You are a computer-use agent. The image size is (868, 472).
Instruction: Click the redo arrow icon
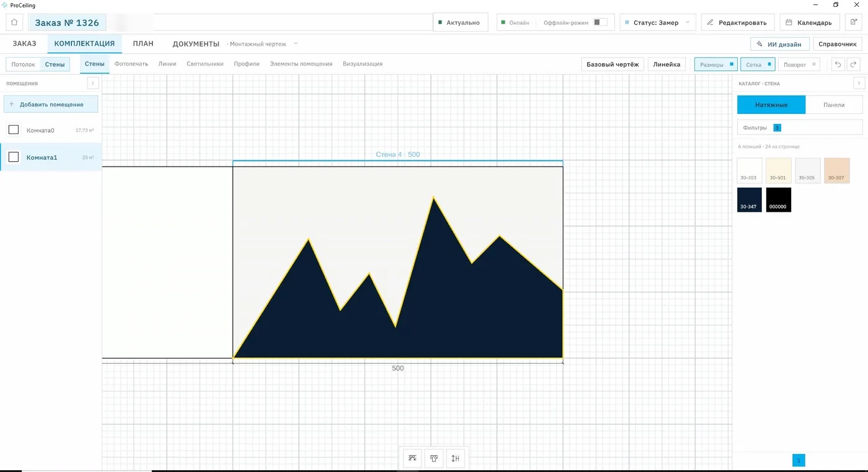(853, 64)
